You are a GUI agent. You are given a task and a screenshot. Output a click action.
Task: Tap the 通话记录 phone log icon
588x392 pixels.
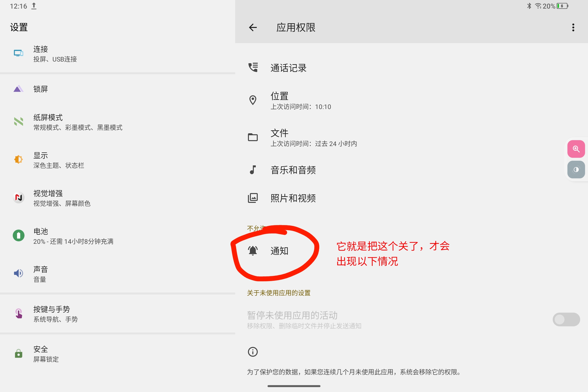(253, 67)
